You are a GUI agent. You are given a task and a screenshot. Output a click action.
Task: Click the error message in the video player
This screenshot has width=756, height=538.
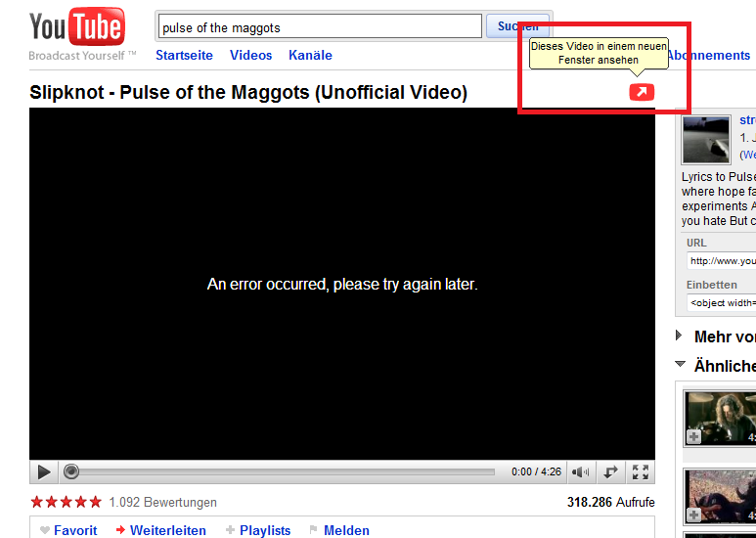(342, 284)
